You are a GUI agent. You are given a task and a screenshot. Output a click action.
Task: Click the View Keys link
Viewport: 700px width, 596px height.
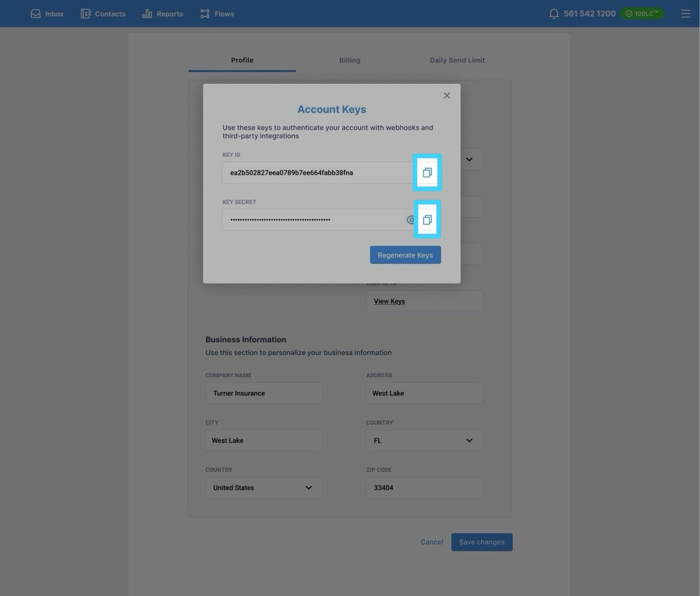click(x=389, y=301)
